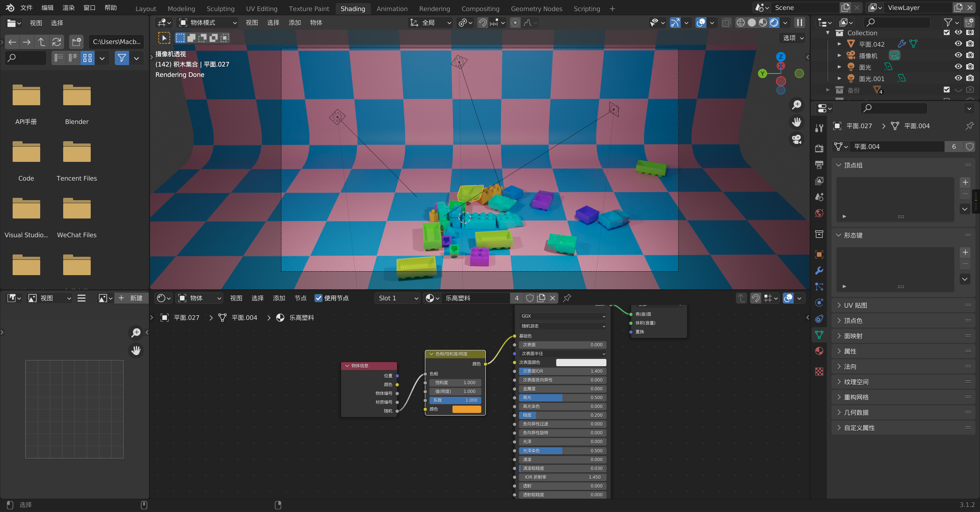Switch to the Geometry Nodes workspace tab
Screen dimensions: 980x512
(x=536, y=8)
